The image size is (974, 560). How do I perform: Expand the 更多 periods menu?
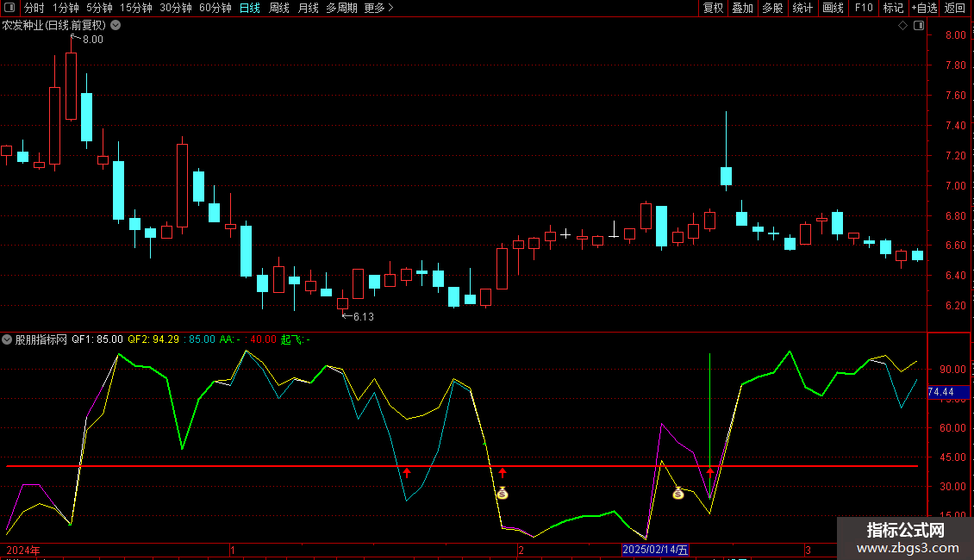click(x=378, y=8)
